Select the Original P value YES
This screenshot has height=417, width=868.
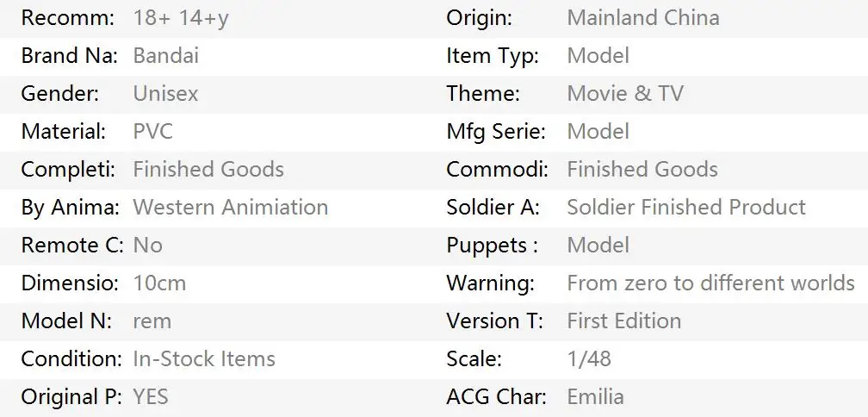151,397
